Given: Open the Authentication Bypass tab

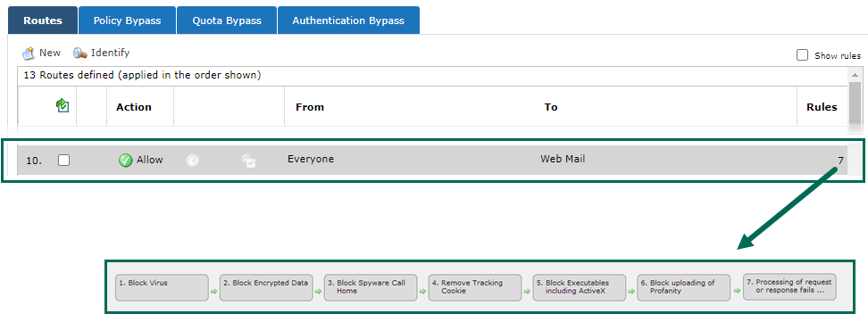Looking at the screenshot, I should click(x=348, y=21).
